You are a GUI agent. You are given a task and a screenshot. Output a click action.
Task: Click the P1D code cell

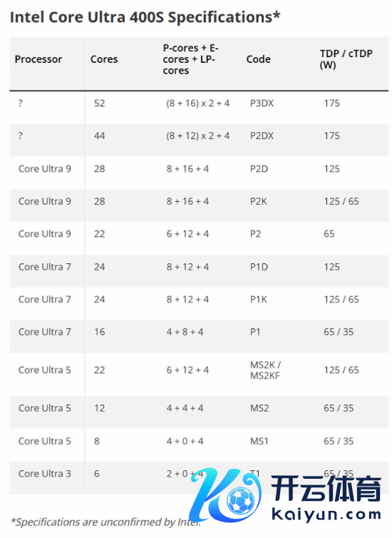point(259,267)
